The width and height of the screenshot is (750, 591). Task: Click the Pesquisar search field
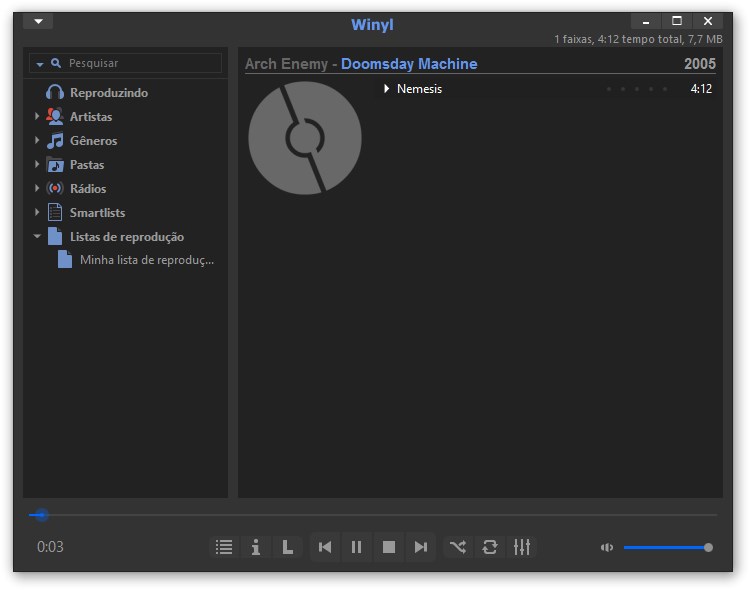(x=140, y=63)
